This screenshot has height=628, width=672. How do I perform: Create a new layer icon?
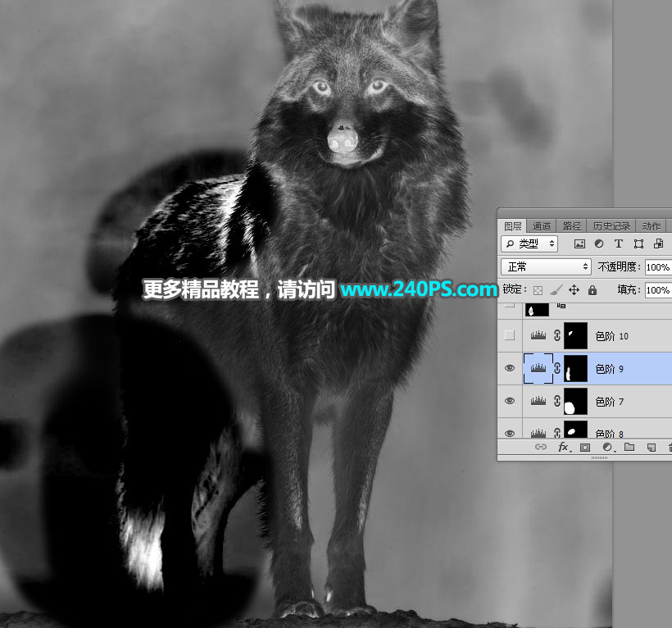coord(652,448)
